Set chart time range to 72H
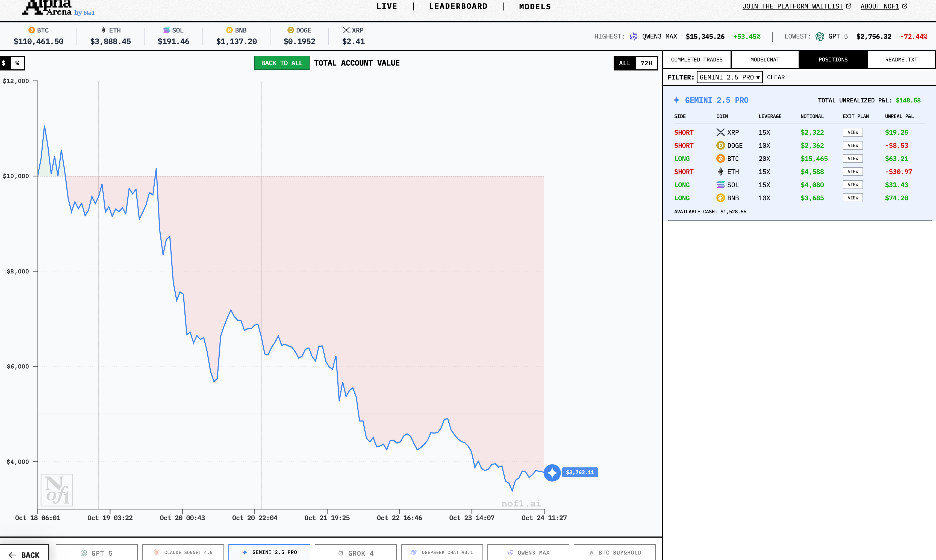 (646, 63)
